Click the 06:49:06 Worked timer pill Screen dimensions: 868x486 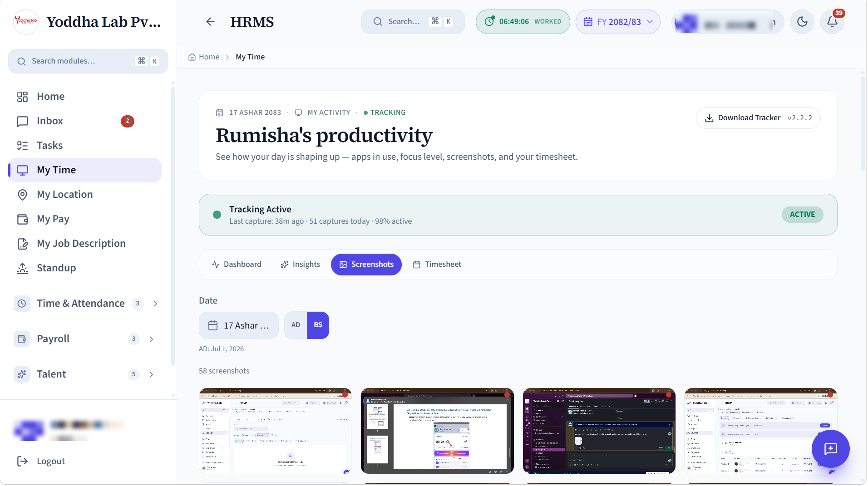click(523, 21)
